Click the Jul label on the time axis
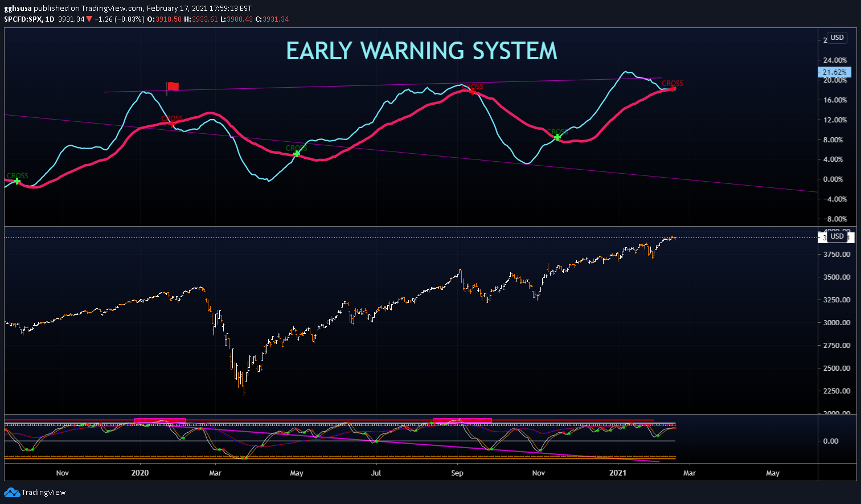The image size is (861, 504). [376, 473]
